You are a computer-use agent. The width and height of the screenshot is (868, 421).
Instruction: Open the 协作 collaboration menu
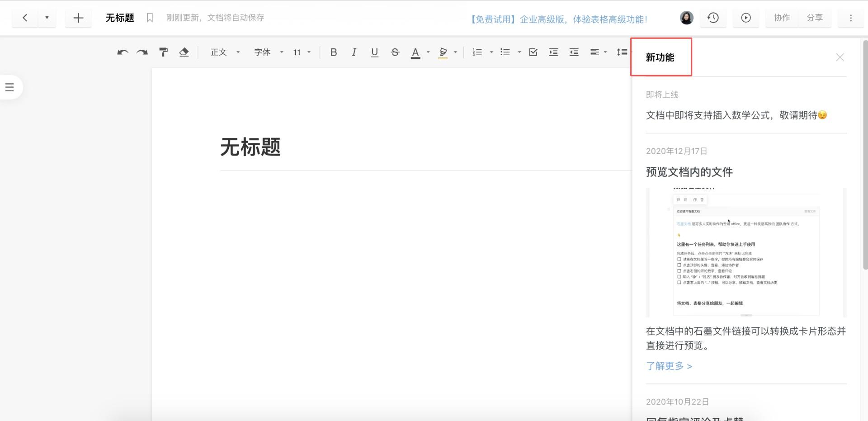coord(782,18)
